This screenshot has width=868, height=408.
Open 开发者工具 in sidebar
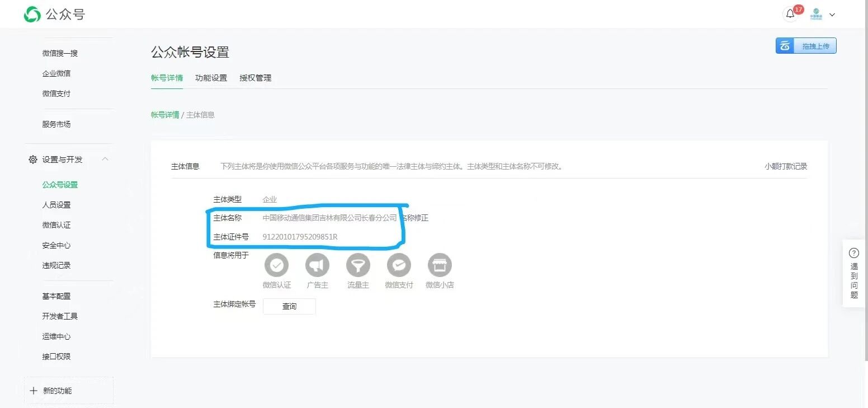point(60,316)
